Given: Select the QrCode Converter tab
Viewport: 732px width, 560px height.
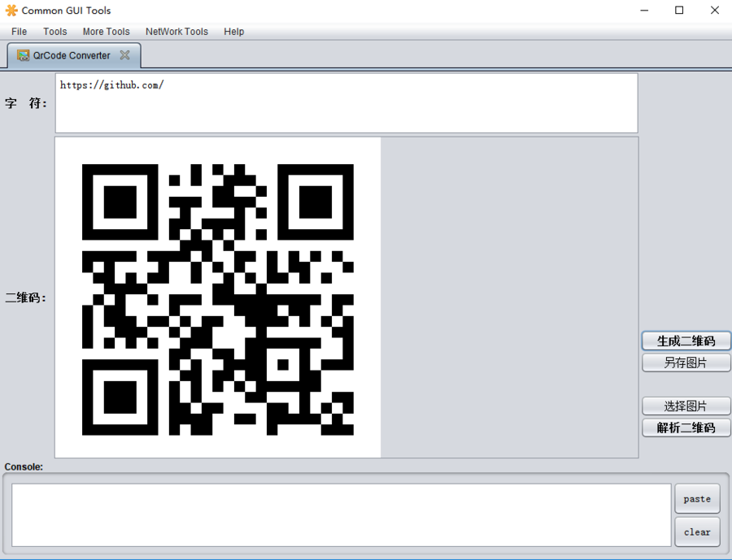Looking at the screenshot, I should coord(72,55).
